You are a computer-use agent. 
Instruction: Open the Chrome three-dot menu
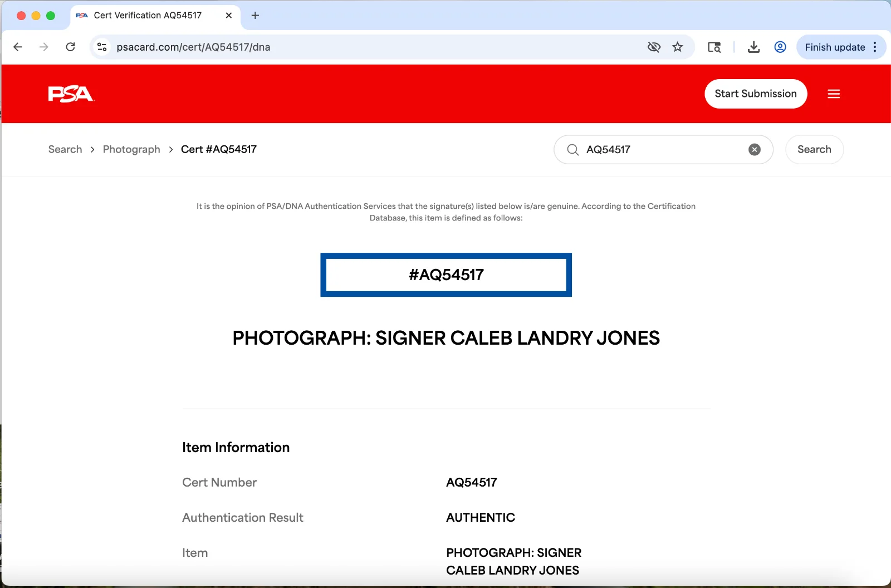pos(875,47)
